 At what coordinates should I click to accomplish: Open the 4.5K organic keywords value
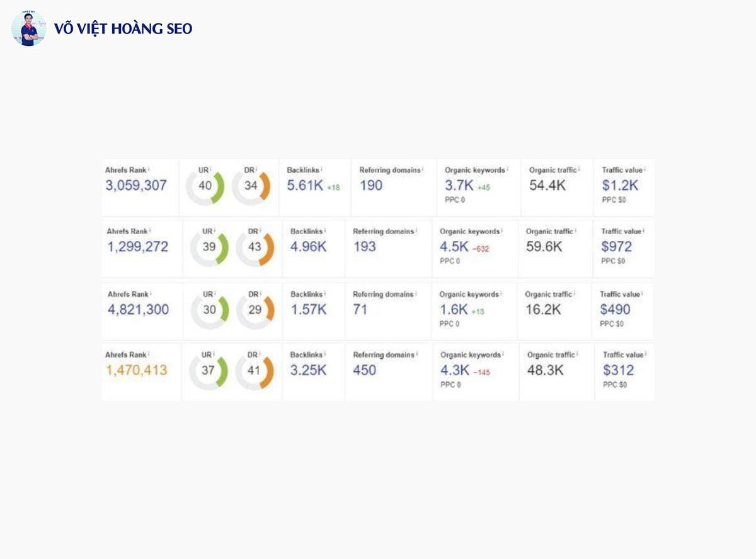454,247
